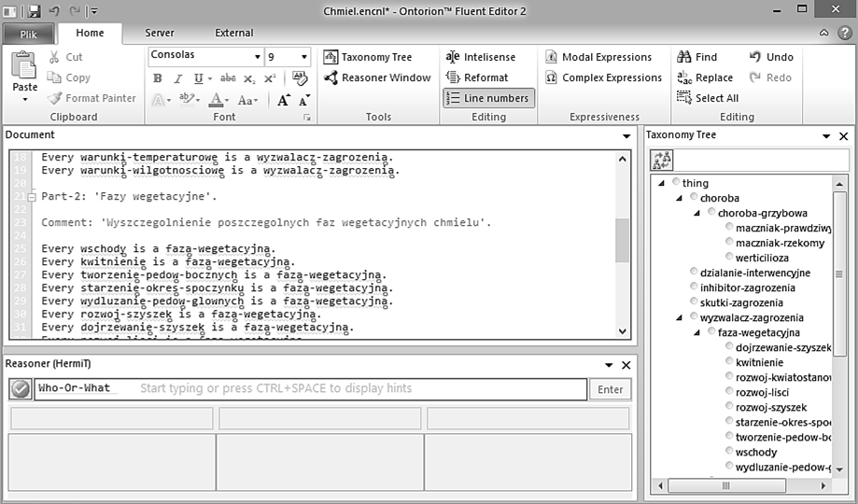
Task: Open the font color dropdown arrow
Action: point(227,100)
